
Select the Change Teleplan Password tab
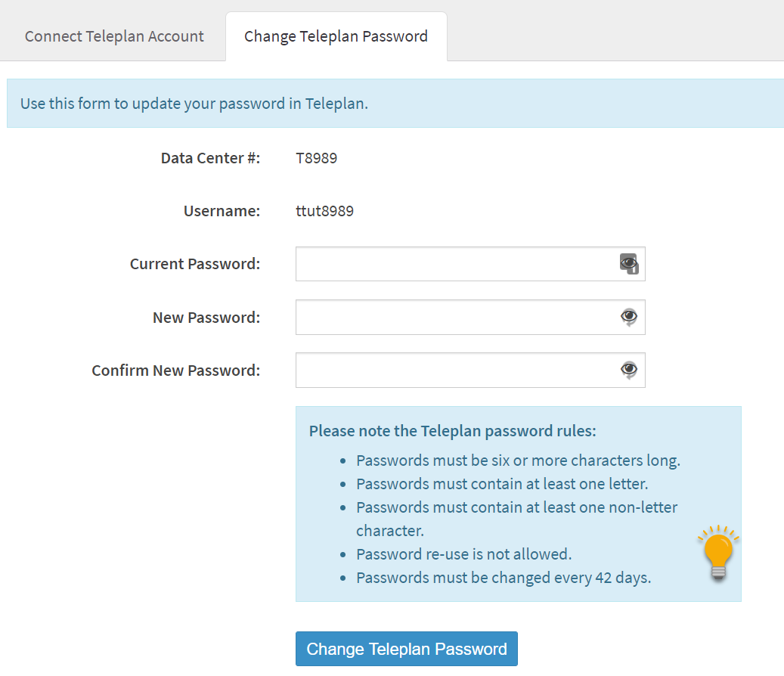click(x=336, y=36)
